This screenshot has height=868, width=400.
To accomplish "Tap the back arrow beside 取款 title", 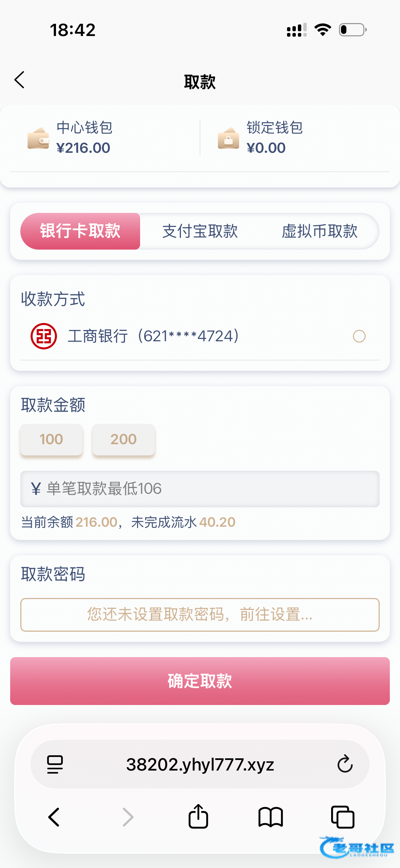I will 20,80.
